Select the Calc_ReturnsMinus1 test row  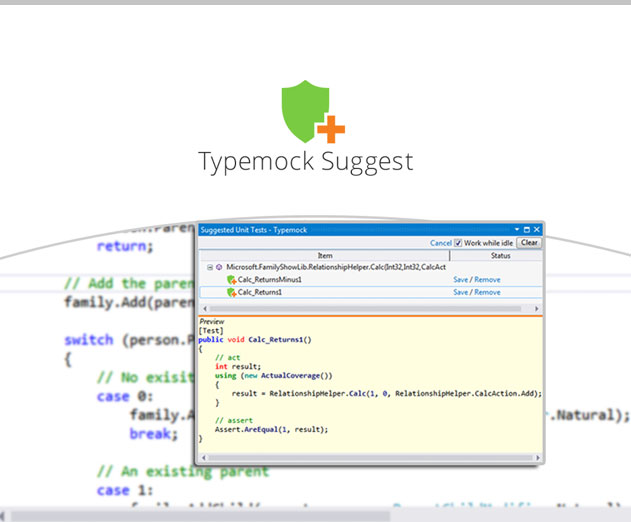pos(371,279)
